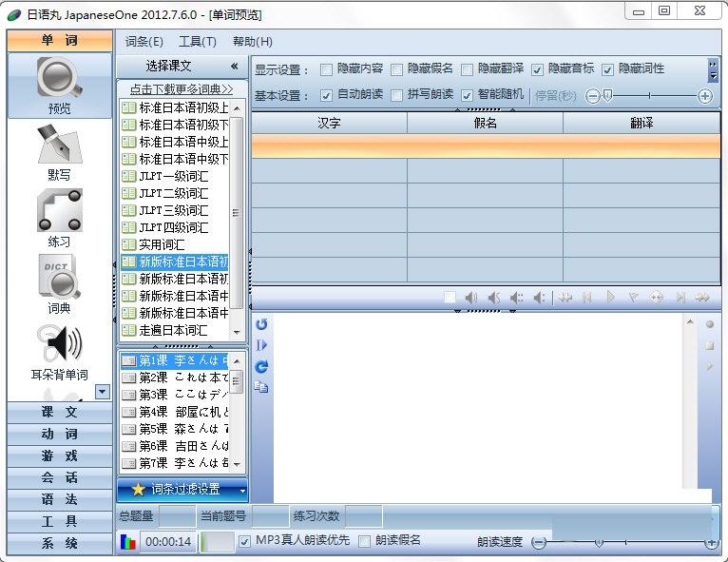
Task: Click the speaker icon with four dots
Action: (x=516, y=298)
